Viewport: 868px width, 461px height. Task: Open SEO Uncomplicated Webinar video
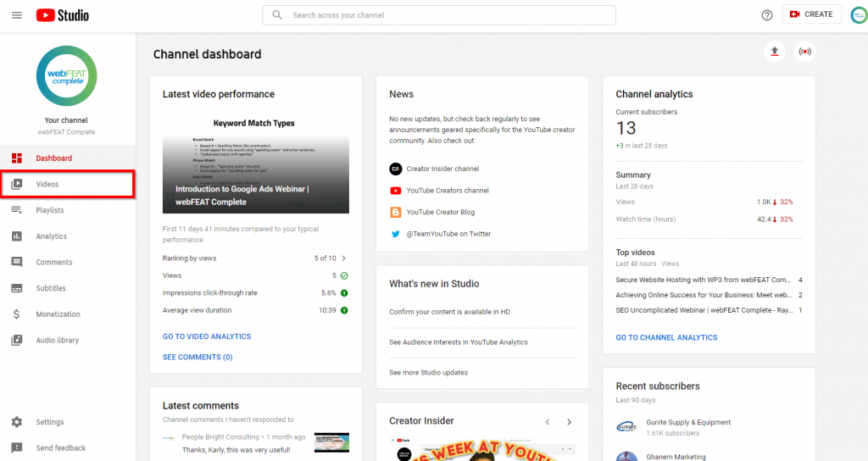click(x=704, y=310)
